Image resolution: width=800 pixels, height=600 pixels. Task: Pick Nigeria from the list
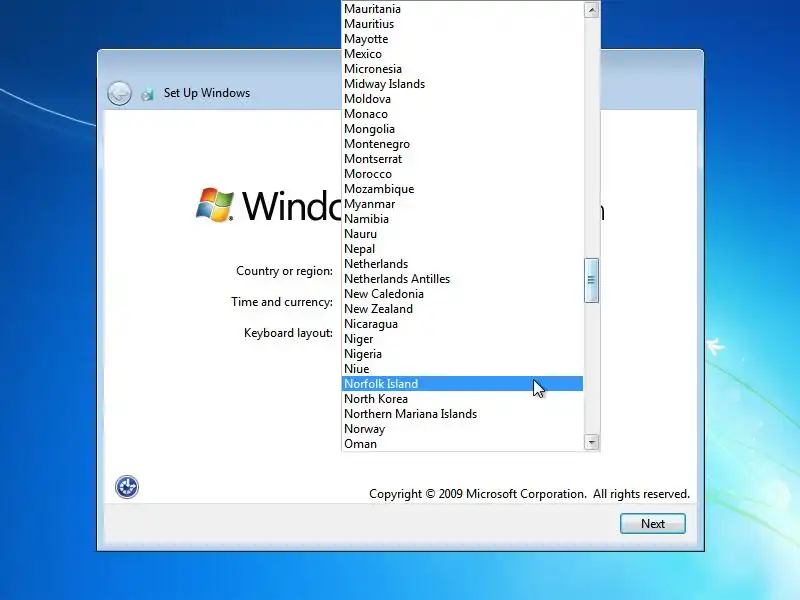[x=462, y=354]
